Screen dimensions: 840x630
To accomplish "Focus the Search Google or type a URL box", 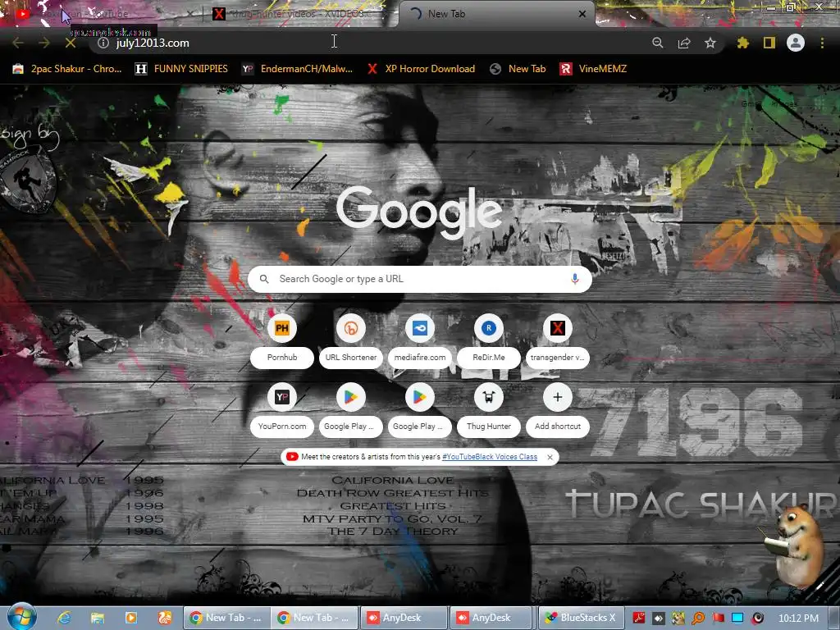I will 419,279.
